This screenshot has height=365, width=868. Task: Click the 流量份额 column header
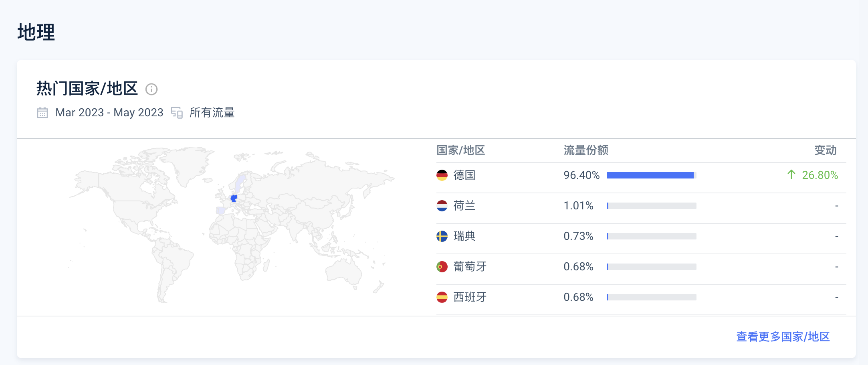click(x=585, y=150)
